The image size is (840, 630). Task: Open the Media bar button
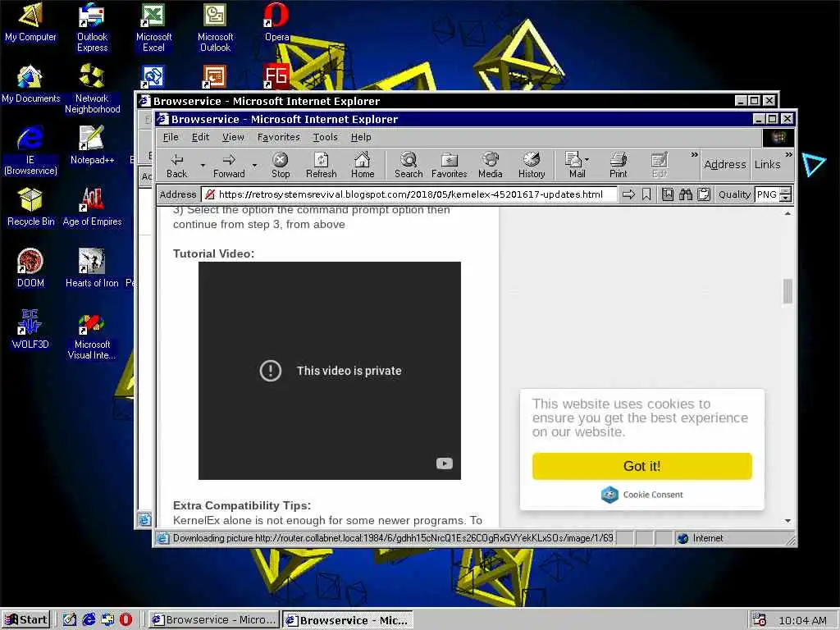491,165
